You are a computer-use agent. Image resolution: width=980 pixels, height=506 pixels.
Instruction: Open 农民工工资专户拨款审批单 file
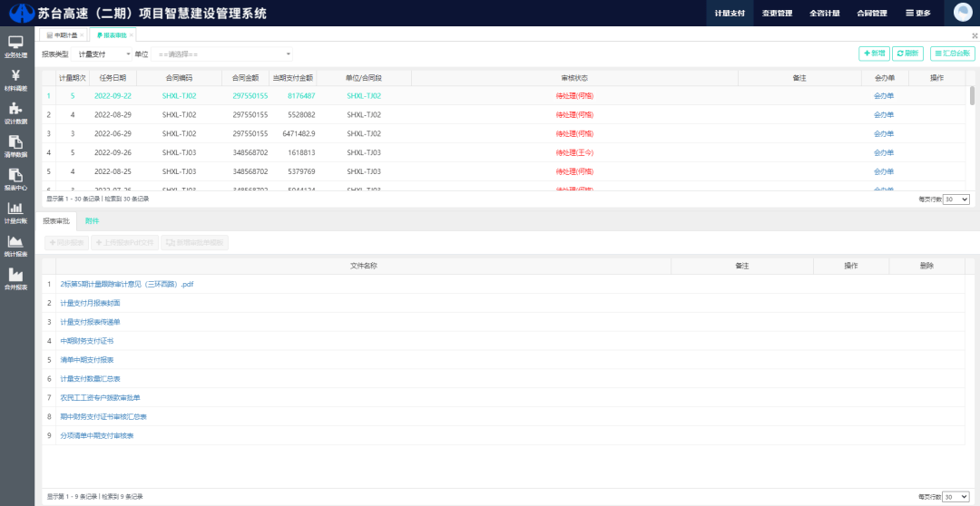tap(100, 397)
